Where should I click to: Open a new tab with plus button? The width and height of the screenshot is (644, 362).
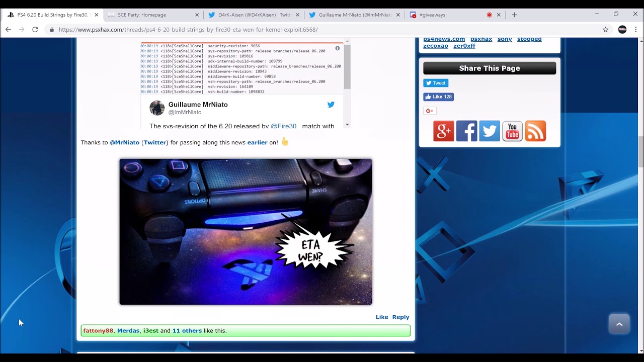click(x=514, y=15)
